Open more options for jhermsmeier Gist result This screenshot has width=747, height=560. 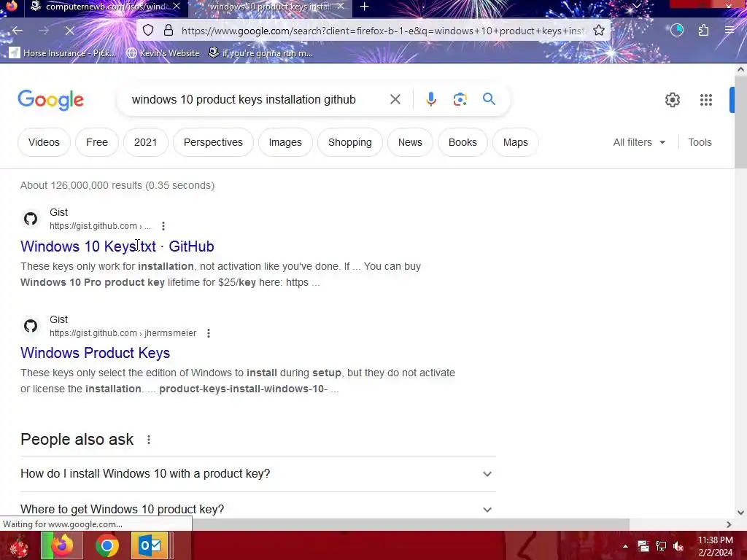[208, 332]
